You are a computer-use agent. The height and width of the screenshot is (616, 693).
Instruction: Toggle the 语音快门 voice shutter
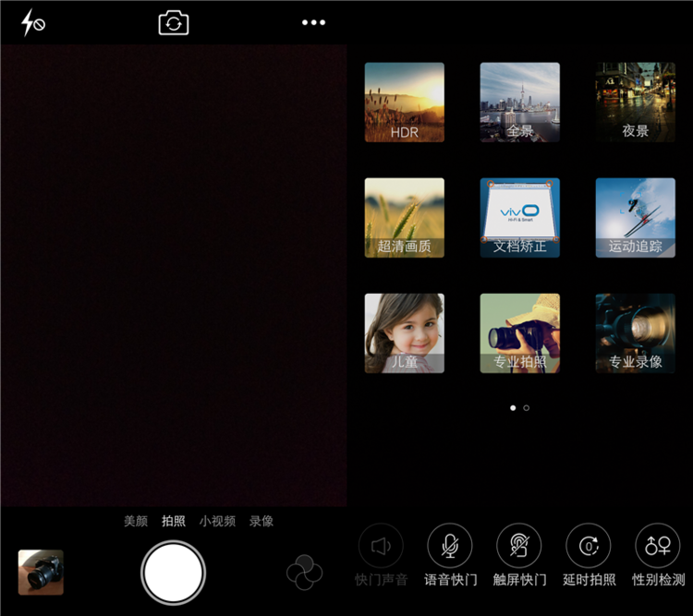pos(450,547)
